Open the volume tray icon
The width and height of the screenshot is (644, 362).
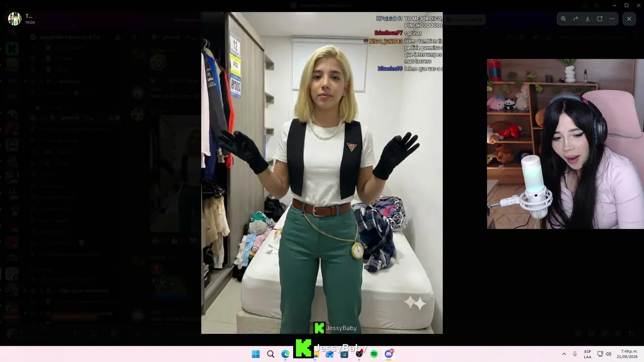(608, 354)
